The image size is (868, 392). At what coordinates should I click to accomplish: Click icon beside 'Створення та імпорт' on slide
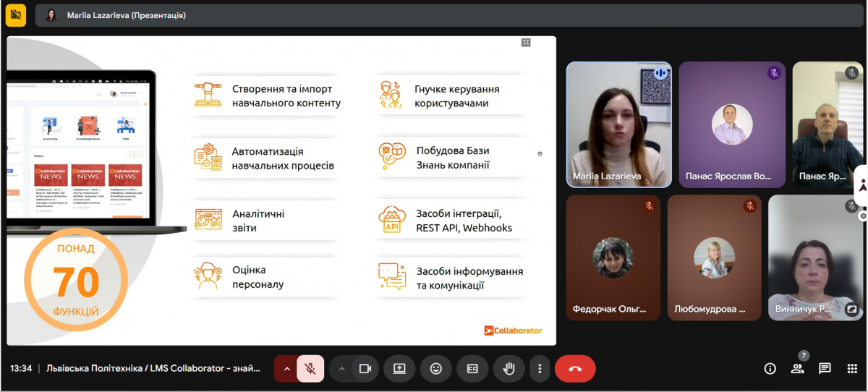tap(208, 95)
